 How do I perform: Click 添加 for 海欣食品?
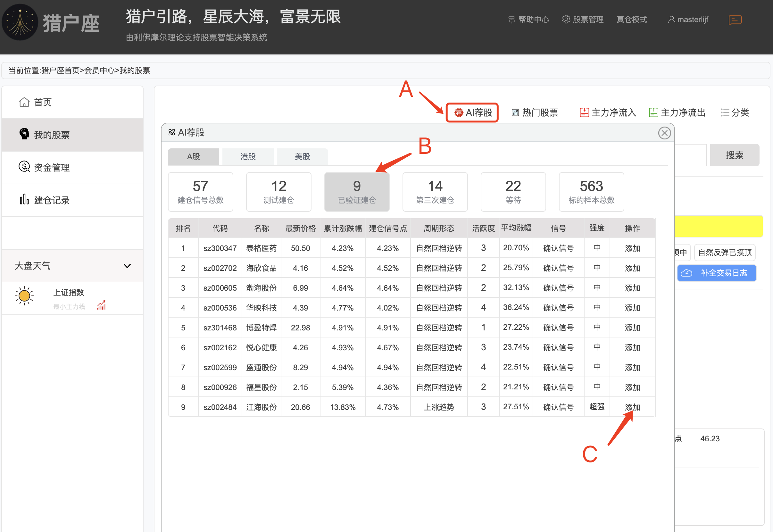pyautogui.click(x=632, y=268)
